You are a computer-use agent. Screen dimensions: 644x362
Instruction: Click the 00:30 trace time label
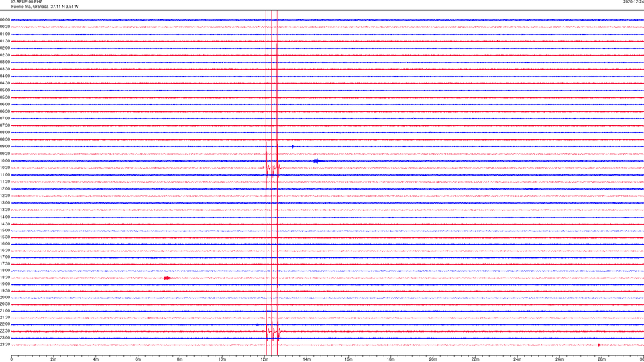[x=5, y=27]
